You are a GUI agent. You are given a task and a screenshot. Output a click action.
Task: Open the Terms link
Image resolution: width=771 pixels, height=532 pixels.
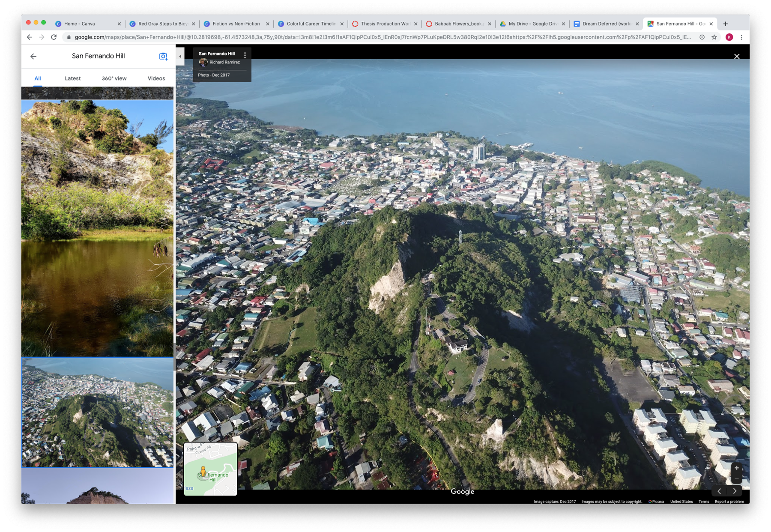(703, 502)
